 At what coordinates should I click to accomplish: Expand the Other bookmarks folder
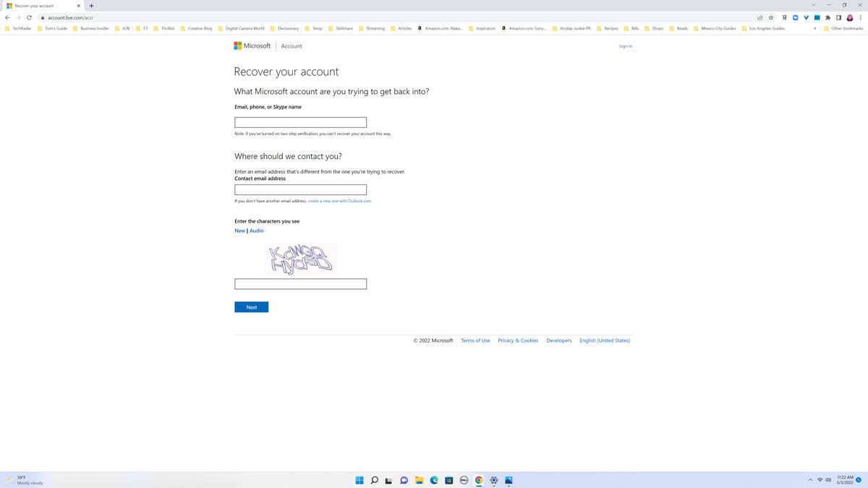click(841, 28)
